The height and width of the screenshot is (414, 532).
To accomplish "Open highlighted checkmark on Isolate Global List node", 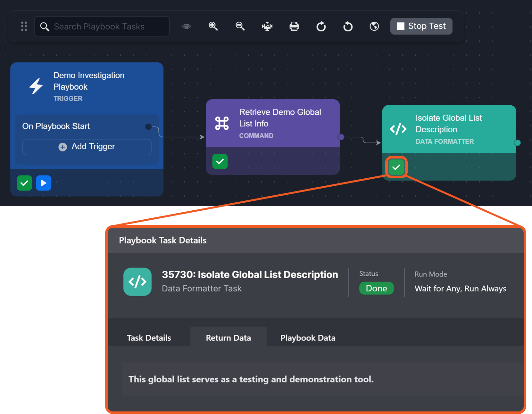I will (x=396, y=167).
